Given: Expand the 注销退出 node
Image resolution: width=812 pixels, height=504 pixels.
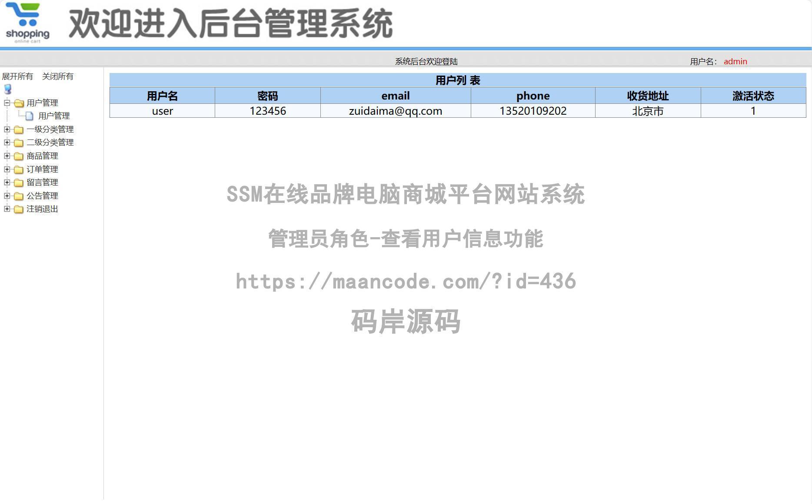Looking at the screenshot, I should tap(7, 209).
